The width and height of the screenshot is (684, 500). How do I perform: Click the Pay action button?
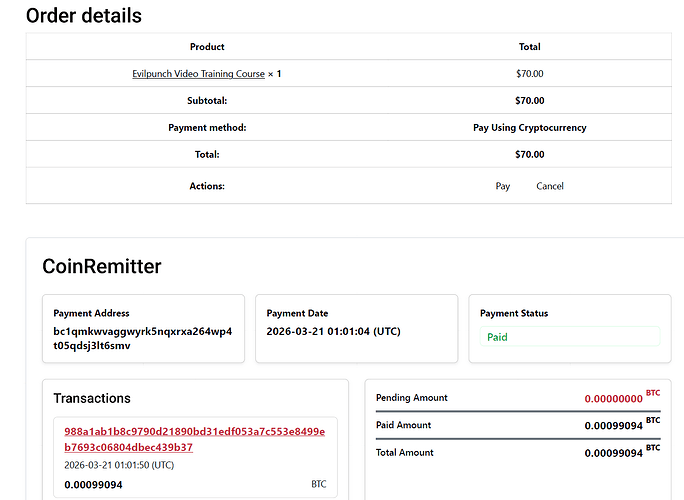pos(503,186)
